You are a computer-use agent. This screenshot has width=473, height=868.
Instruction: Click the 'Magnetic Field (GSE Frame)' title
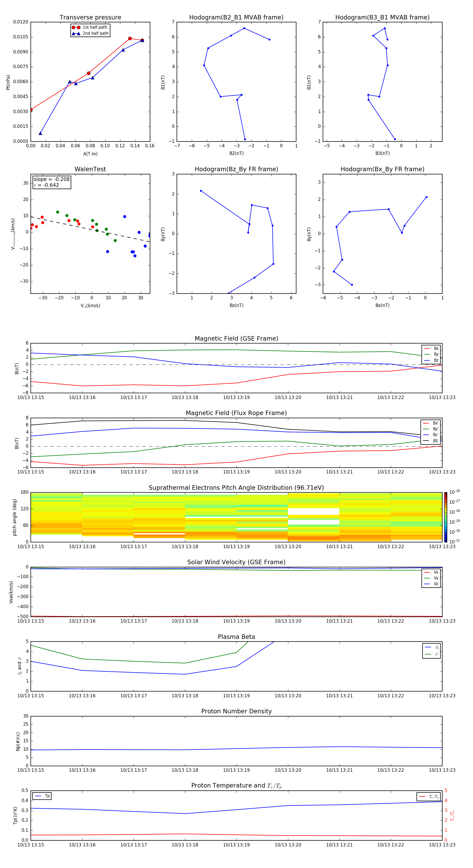pos(236,339)
